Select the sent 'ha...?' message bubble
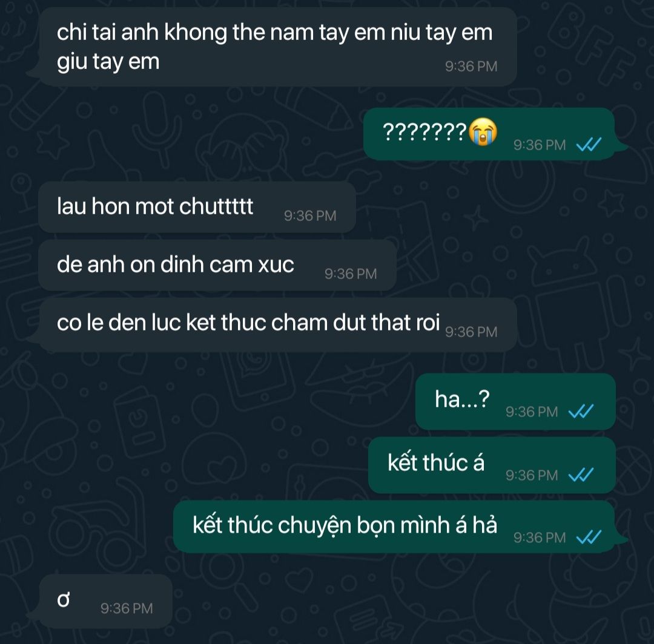 point(515,401)
